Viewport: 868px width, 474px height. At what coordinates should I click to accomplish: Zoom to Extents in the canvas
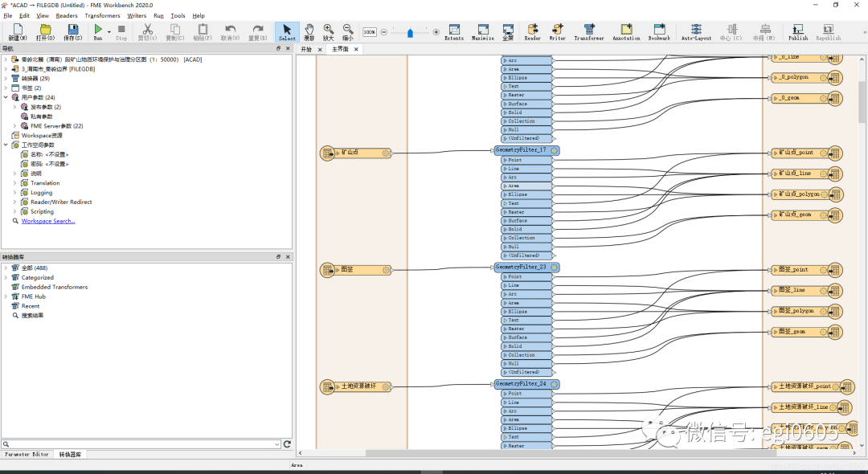454,31
